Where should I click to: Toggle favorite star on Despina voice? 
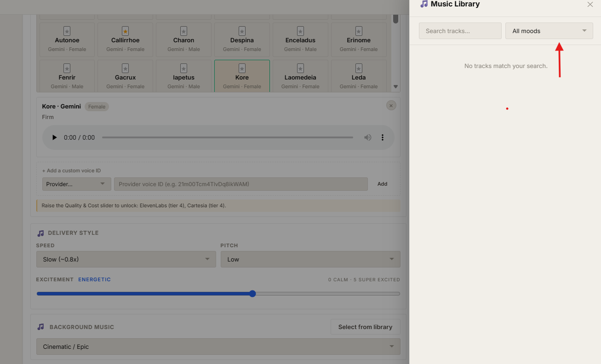point(242,31)
